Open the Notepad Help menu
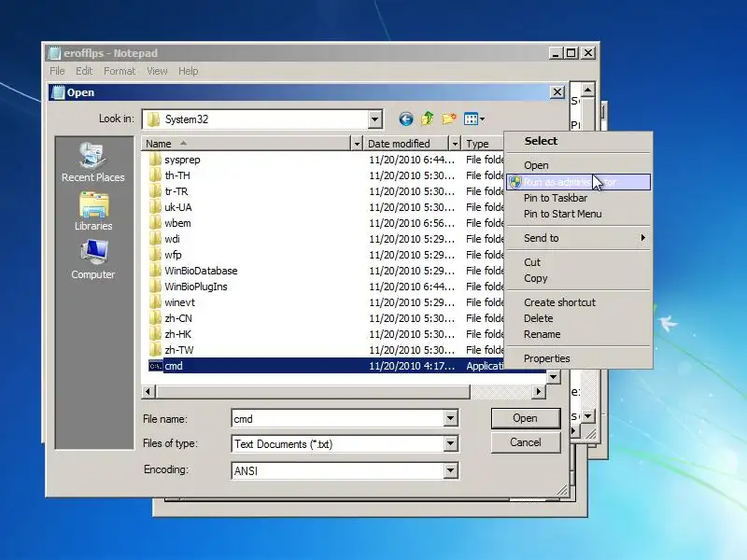This screenshot has width=747, height=560. [x=189, y=71]
